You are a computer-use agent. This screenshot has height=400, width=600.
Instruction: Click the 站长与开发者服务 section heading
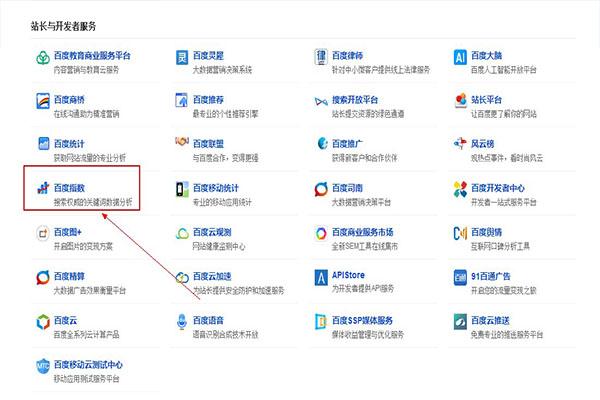63,26
